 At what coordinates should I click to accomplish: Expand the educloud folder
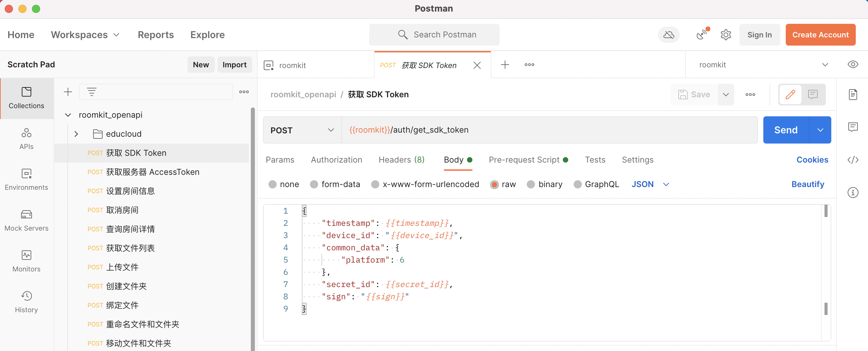tap(76, 134)
